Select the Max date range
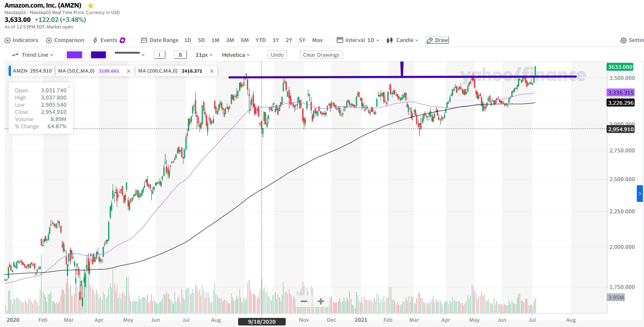This screenshot has height=327, width=644. (x=317, y=40)
